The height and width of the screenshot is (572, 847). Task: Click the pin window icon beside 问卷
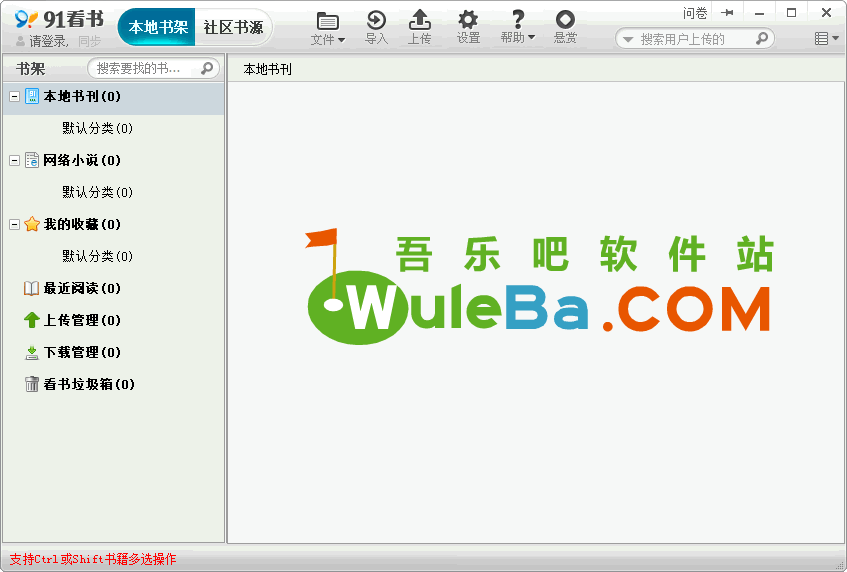pos(727,13)
